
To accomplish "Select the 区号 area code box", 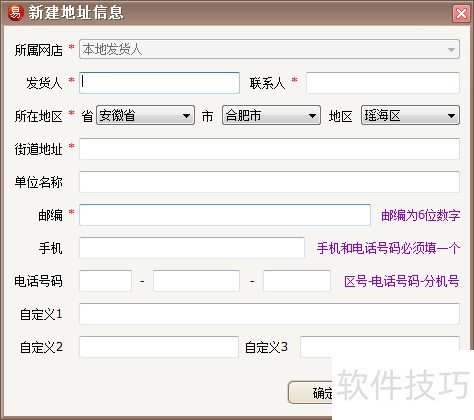I will 105,281.
